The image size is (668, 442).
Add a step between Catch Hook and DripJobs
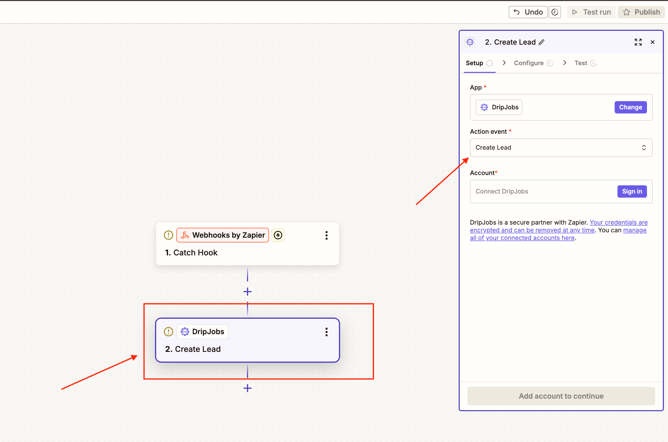[248, 292]
